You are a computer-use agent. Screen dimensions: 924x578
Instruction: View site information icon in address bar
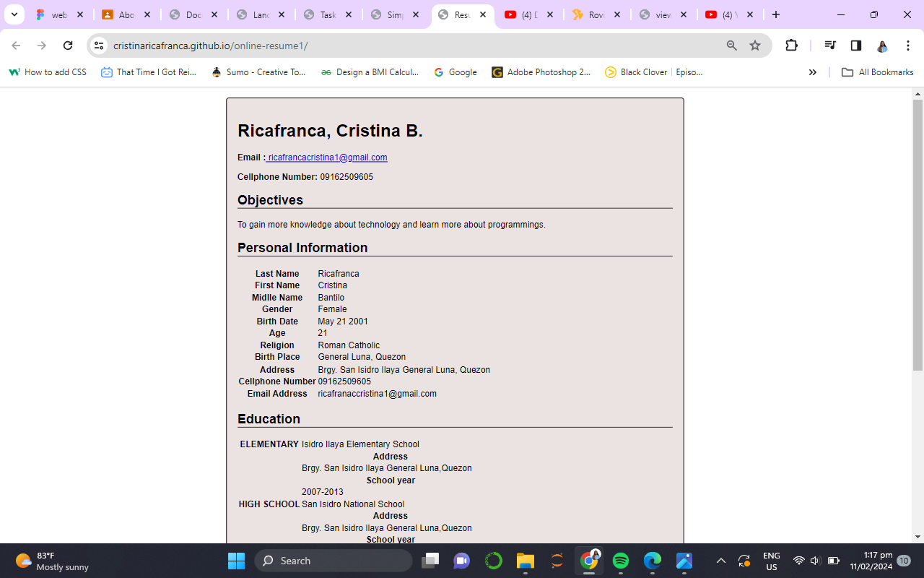click(x=99, y=46)
